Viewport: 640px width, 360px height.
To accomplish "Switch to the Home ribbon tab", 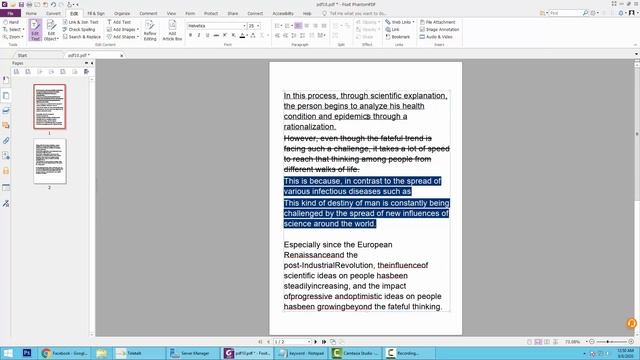I will [31, 13].
